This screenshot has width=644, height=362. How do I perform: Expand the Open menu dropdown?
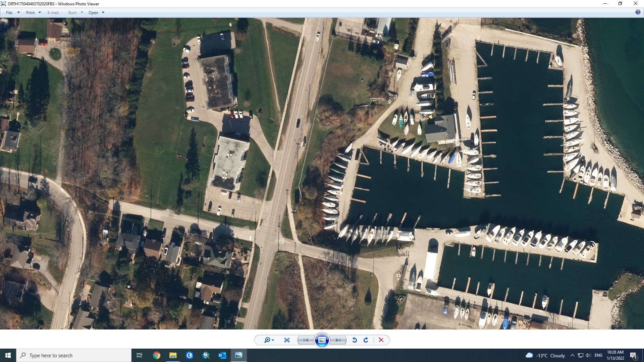click(x=103, y=12)
